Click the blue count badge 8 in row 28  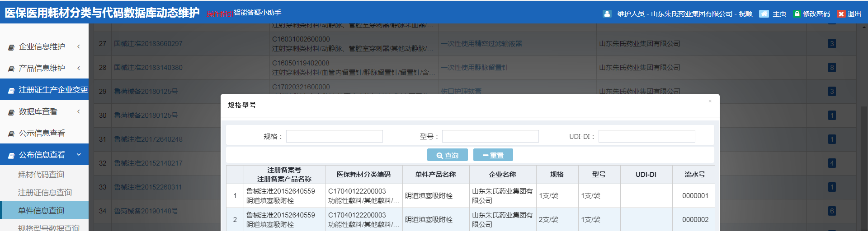click(831, 68)
